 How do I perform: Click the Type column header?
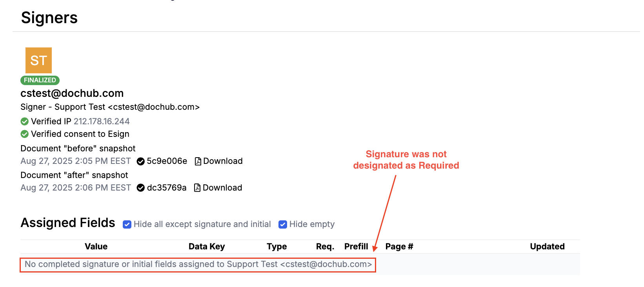[x=277, y=247]
